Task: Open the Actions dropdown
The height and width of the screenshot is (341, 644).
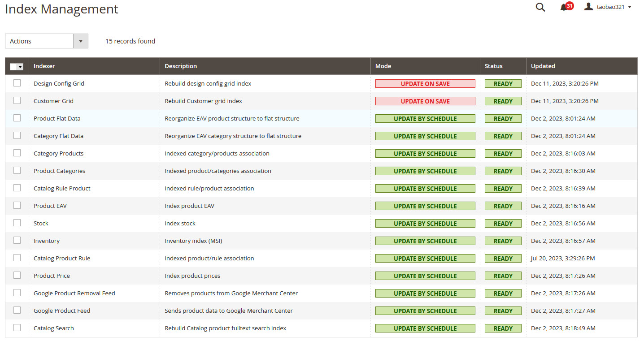Action: (47, 41)
